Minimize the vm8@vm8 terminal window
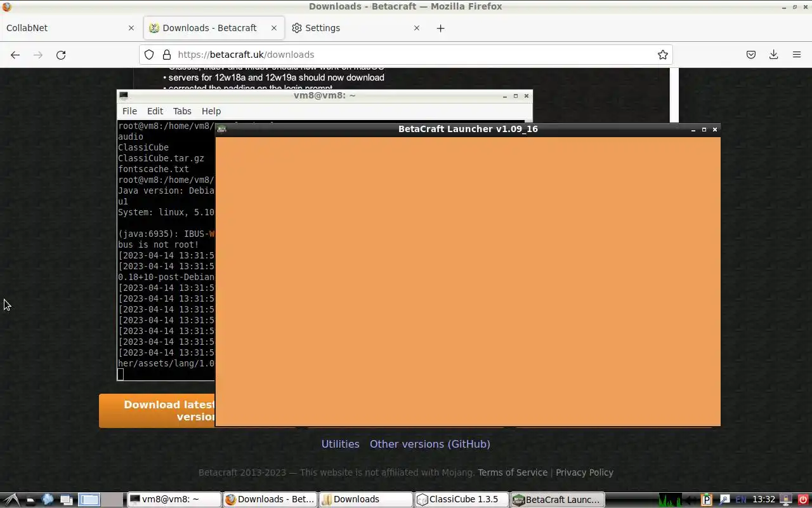 pyautogui.click(x=505, y=96)
